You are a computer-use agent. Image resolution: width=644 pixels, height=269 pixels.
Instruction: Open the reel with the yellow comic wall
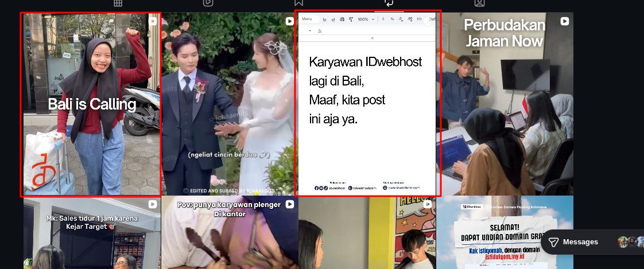pyautogui.click(x=367, y=232)
